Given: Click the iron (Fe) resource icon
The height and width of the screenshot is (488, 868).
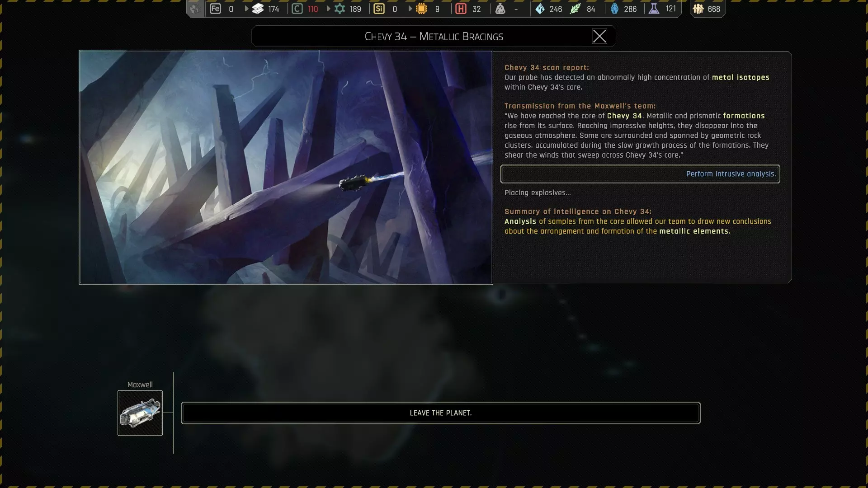Looking at the screenshot, I should point(215,9).
